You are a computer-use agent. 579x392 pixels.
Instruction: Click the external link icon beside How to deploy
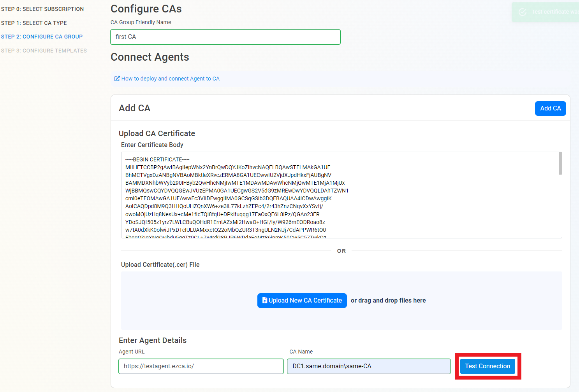coord(117,79)
